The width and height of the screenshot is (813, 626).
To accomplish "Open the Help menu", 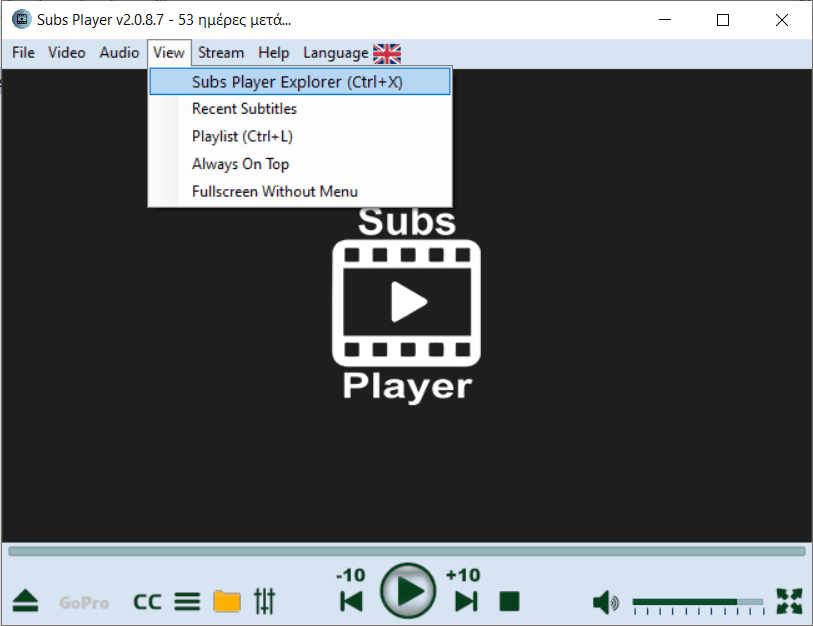I will click(x=274, y=53).
